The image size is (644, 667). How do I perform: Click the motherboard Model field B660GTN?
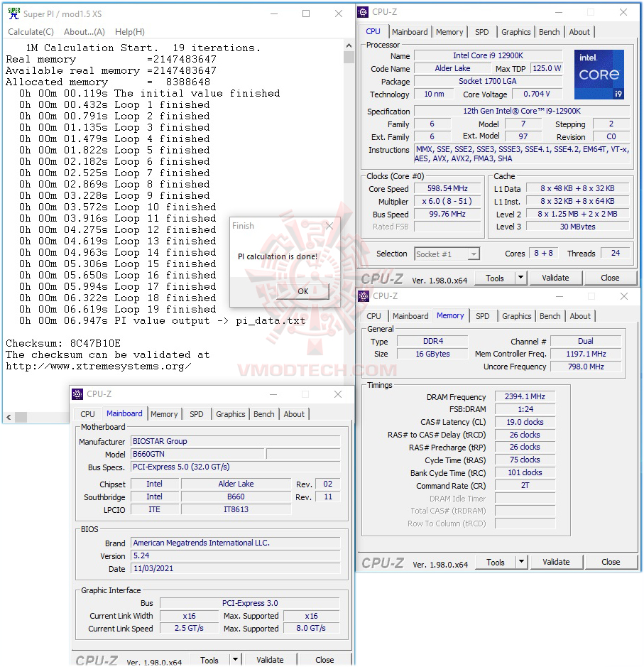click(197, 454)
